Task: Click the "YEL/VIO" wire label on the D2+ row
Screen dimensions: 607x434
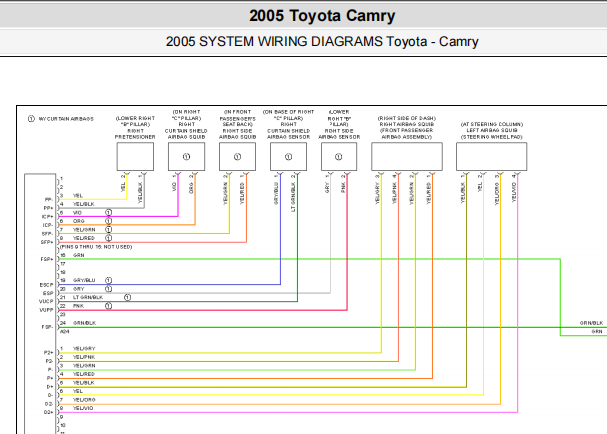Action: tap(83, 408)
